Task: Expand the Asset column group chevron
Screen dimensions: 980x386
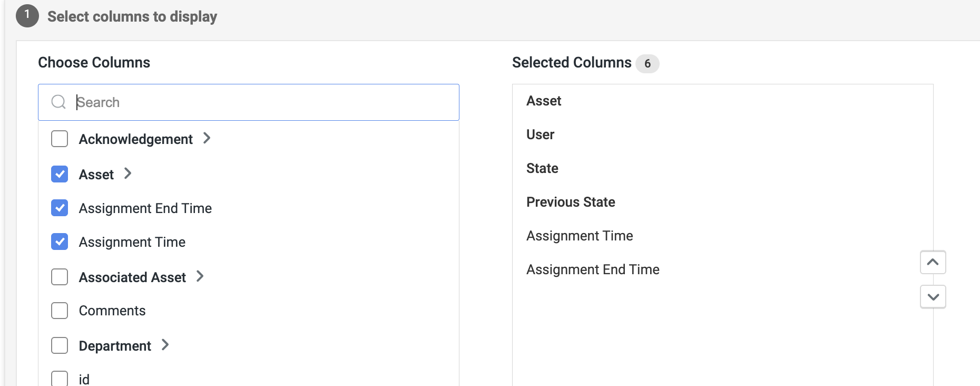Action: [128, 173]
